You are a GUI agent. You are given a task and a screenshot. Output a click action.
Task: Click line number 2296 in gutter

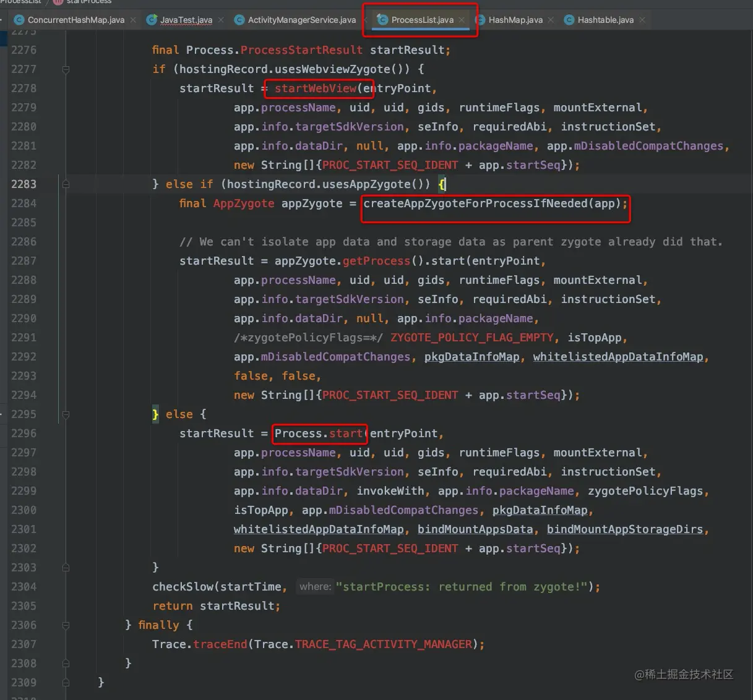coord(24,433)
